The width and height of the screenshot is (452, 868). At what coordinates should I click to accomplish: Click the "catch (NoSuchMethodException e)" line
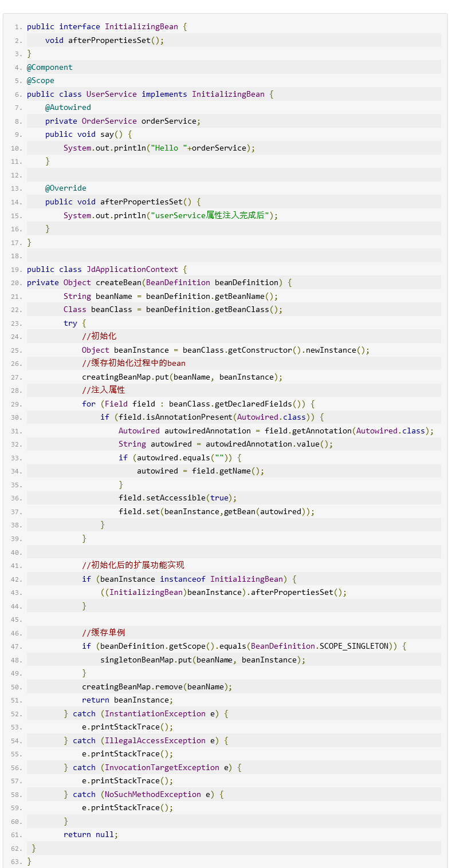[x=144, y=794]
